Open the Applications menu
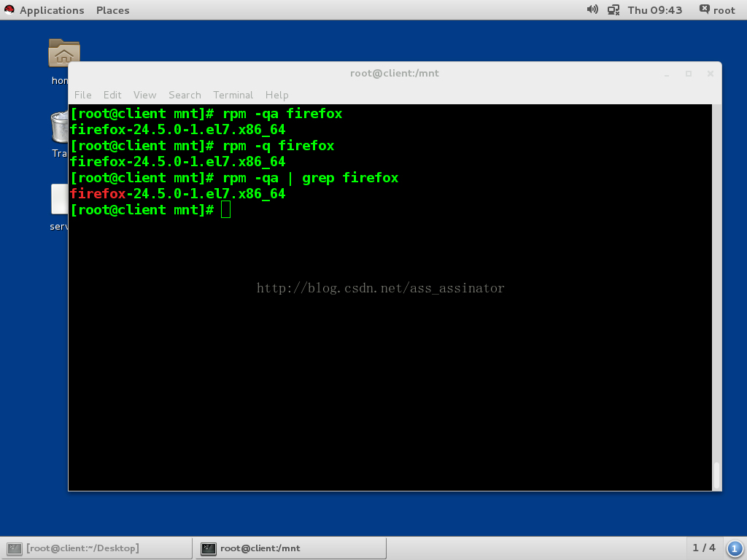This screenshot has height=560, width=747. [52, 10]
